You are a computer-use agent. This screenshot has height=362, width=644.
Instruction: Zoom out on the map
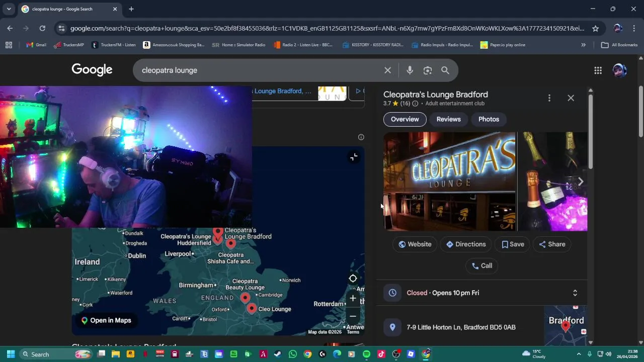coord(353,316)
